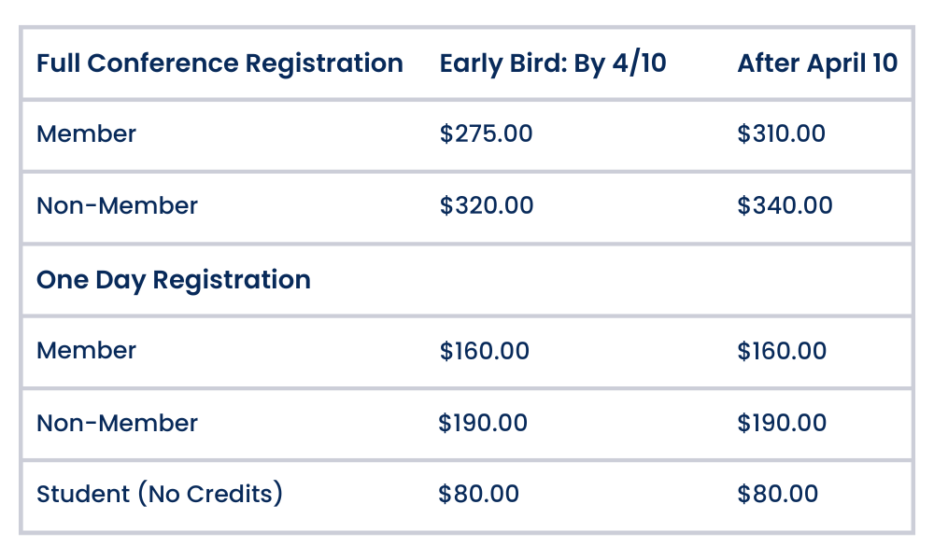Click the Student (No Credits) label
The image size is (934, 560).
pyautogui.click(x=159, y=494)
